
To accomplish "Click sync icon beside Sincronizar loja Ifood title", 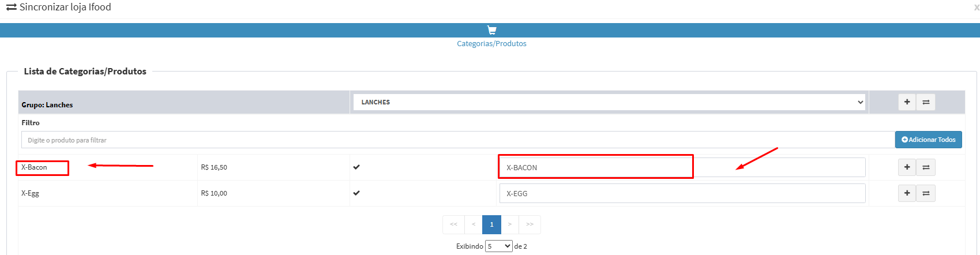I will pos(11,7).
